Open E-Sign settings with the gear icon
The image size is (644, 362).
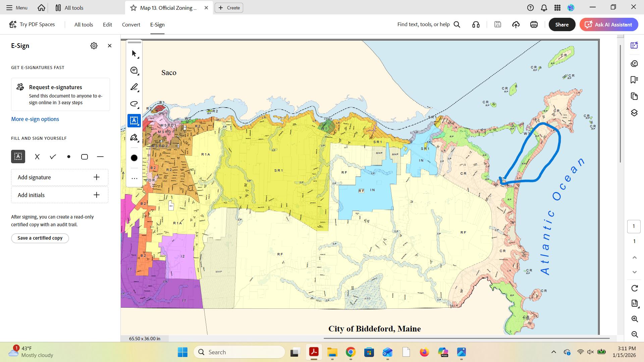[x=94, y=46]
